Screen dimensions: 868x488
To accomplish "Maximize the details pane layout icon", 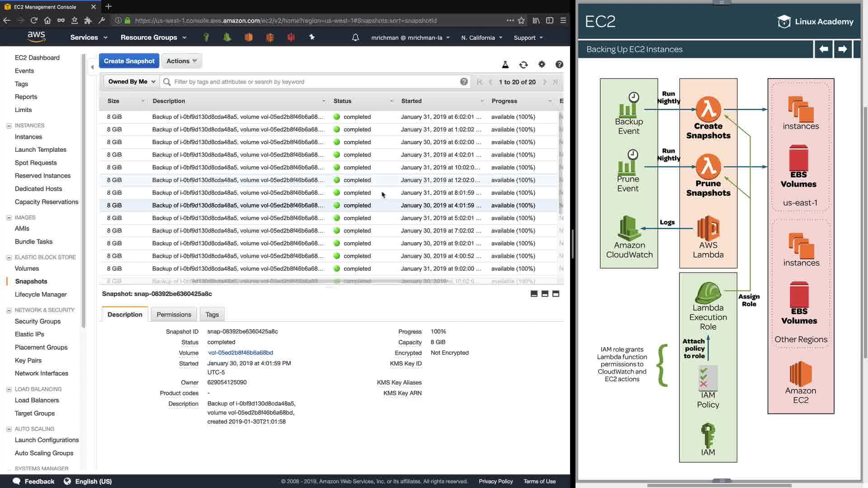I will coord(556,294).
